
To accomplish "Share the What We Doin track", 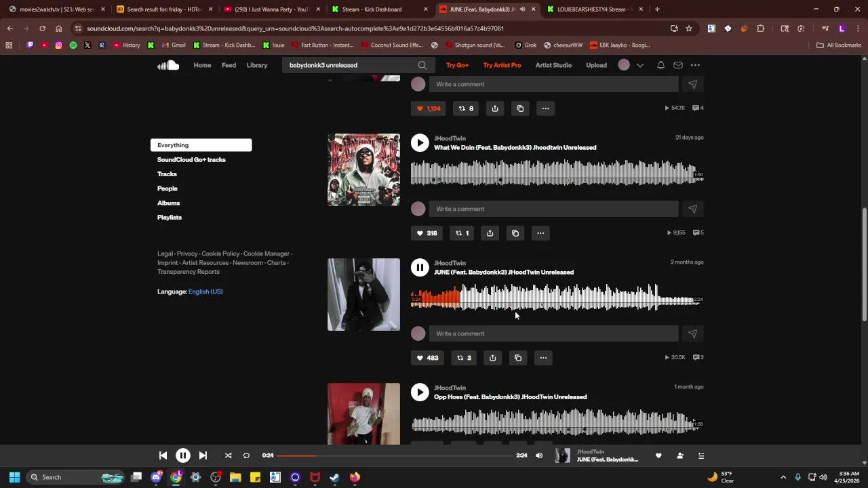I will 490,233.
